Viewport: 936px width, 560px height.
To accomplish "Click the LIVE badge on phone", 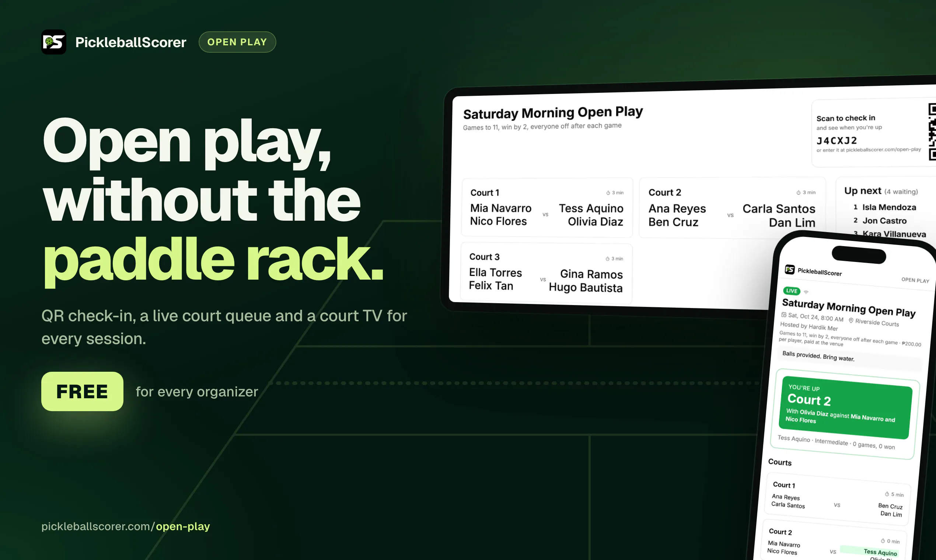I will pyautogui.click(x=792, y=291).
